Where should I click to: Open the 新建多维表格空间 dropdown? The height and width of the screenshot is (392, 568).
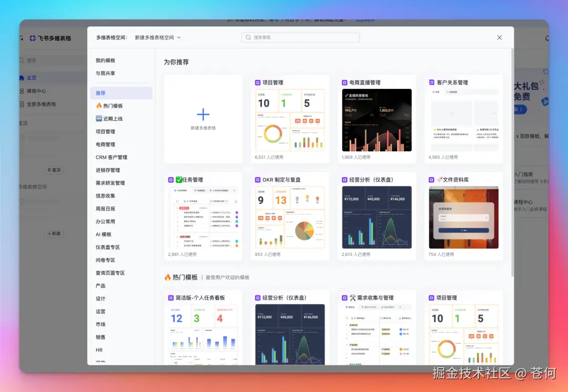click(156, 37)
